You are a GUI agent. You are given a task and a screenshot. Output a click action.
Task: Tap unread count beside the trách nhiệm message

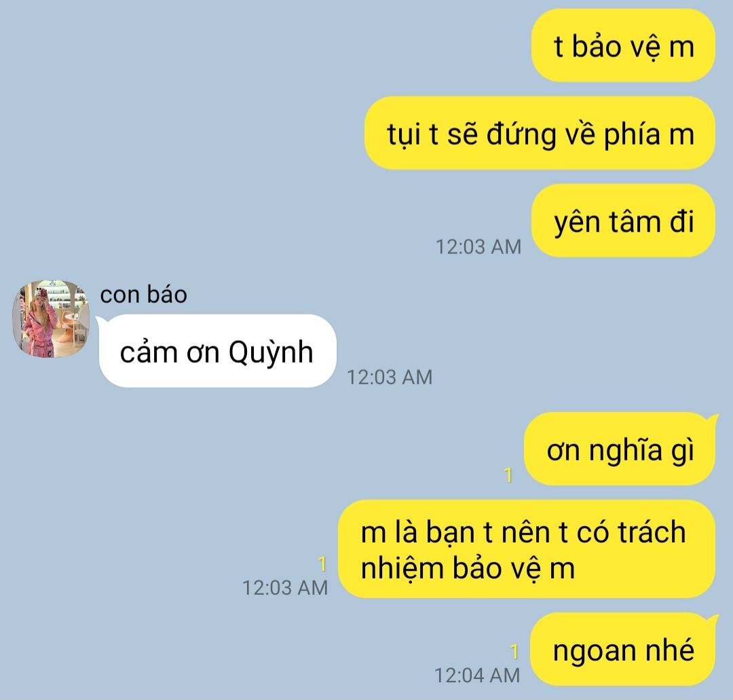click(x=322, y=564)
